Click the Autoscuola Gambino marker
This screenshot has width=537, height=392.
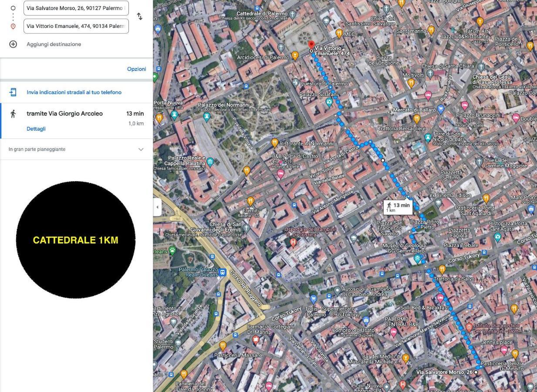337,290
